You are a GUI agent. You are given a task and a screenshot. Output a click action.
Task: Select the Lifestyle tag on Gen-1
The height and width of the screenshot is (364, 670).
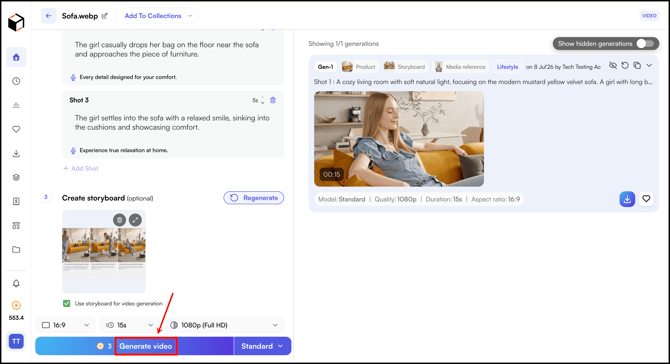click(x=507, y=67)
